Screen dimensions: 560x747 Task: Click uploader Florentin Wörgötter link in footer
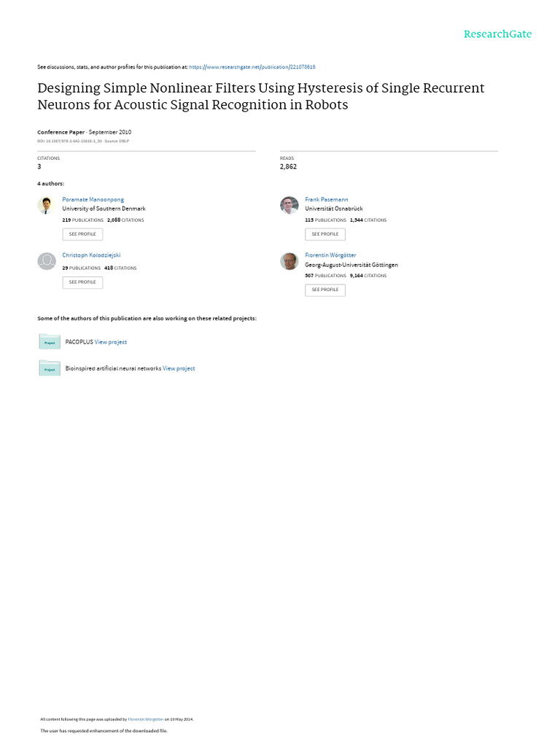(146, 719)
